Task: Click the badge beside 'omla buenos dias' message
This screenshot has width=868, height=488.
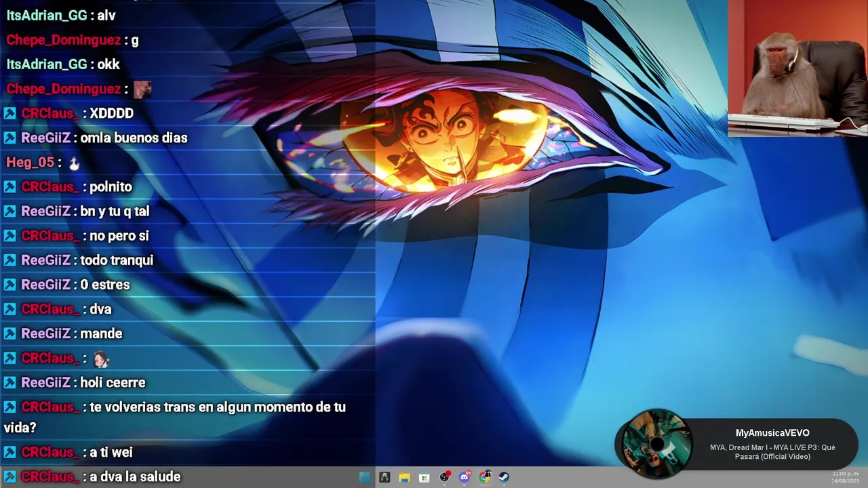Action: pyautogui.click(x=9, y=138)
